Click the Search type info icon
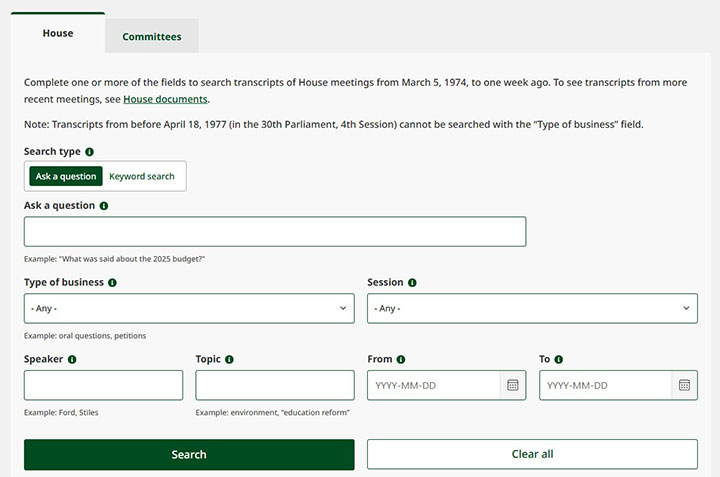Image resolution: width=720 pixels, height=477 pixels. pos(90,152)
